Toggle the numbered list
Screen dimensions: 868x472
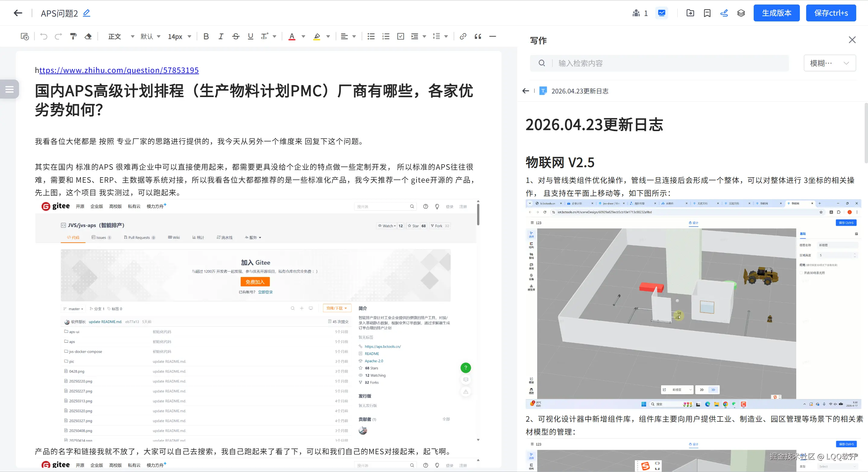(386, 36)
